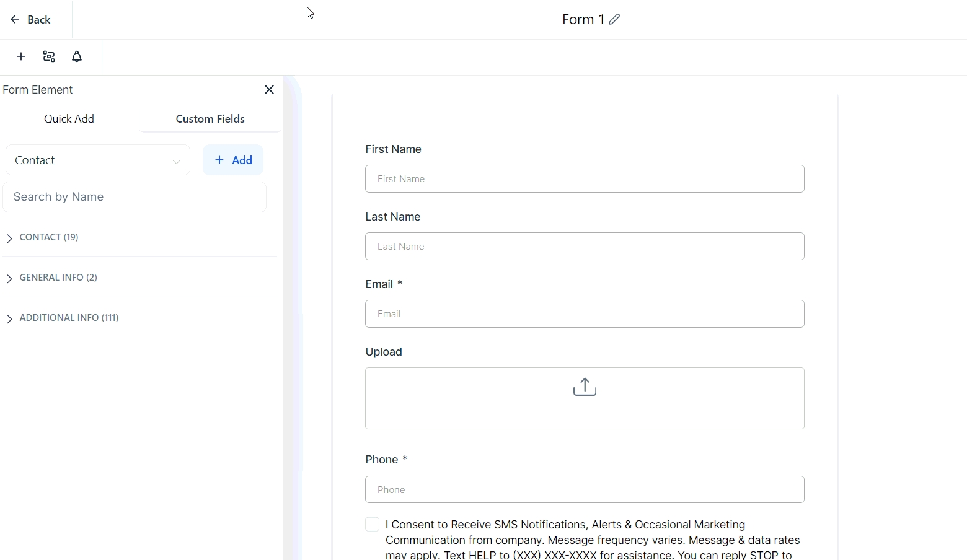Click the Search by Name field
This screenshot has height=560, width=967.
[x=135, y=197]
